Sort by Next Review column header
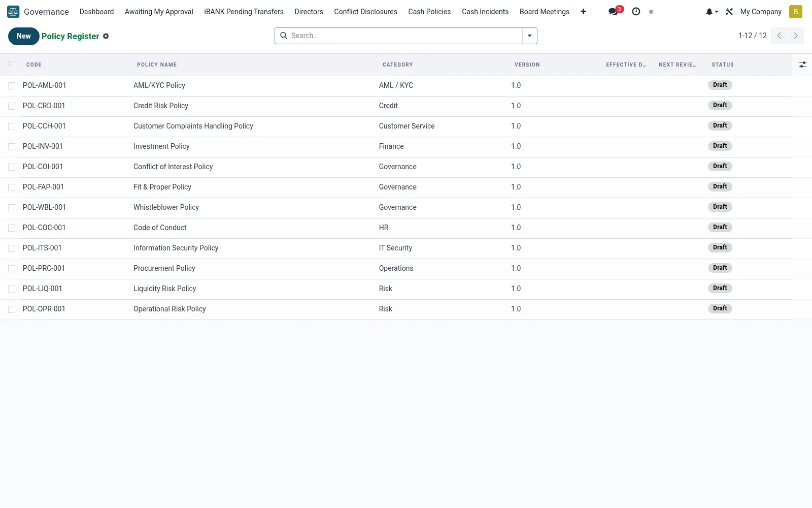The width and height of the screenshot is (812, 508). (x=678, y=65)
